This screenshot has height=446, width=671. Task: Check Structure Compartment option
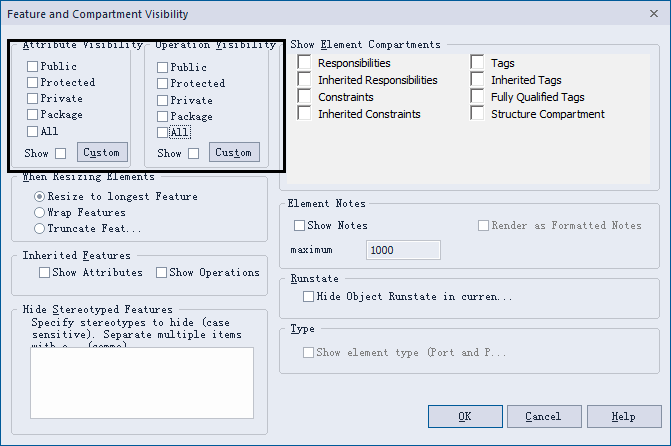pyautogui.click(x=477, y=114)
